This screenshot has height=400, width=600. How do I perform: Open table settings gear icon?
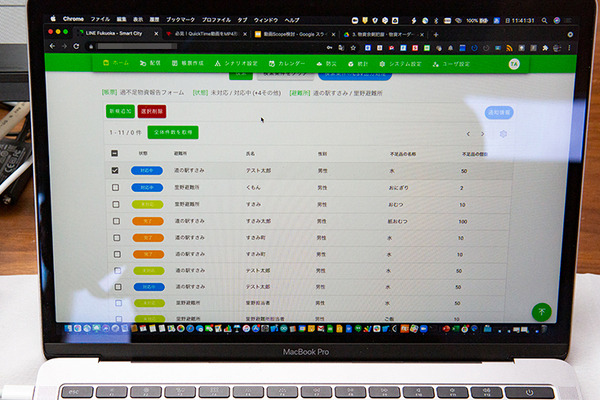[503, 134]
